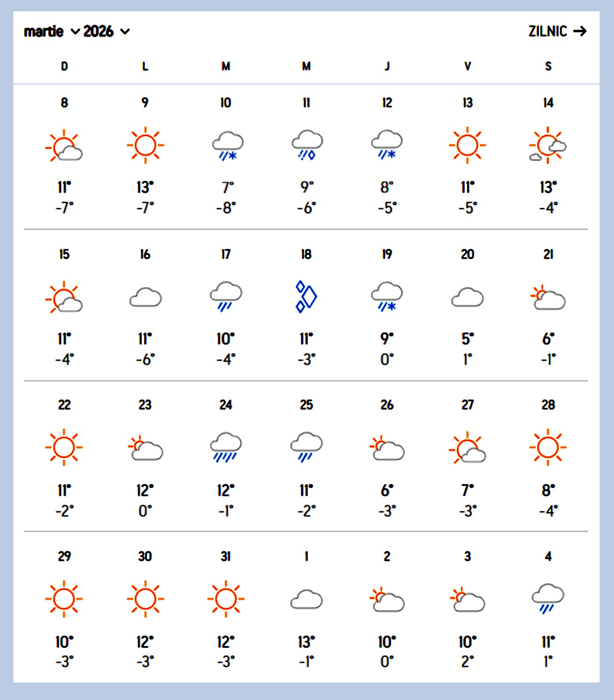Viewport: 614px width, 700px height.
Task: Open day 13 in the calendar
Action: (x=468, y=103)
